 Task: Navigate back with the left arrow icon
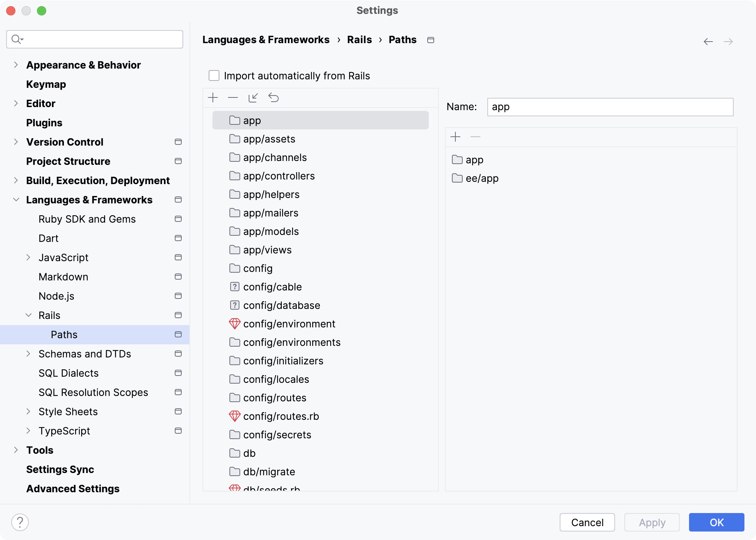coord(708,41)
